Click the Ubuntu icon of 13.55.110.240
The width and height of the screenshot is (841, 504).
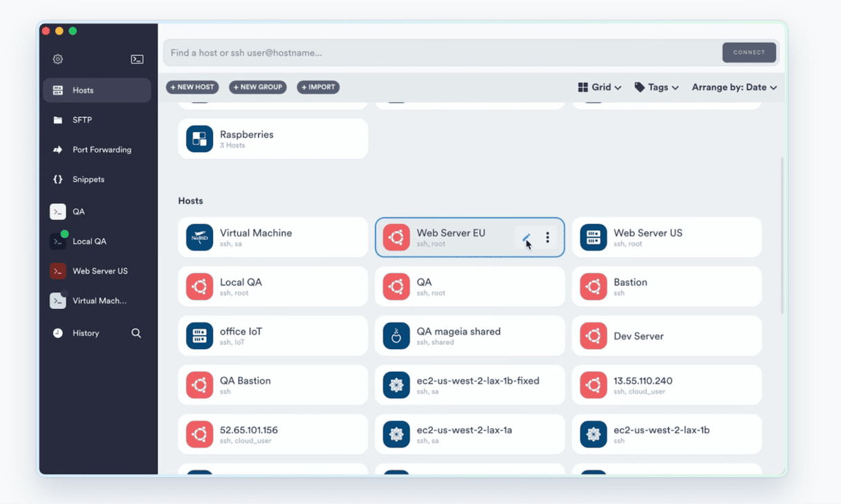coord(593,385)
